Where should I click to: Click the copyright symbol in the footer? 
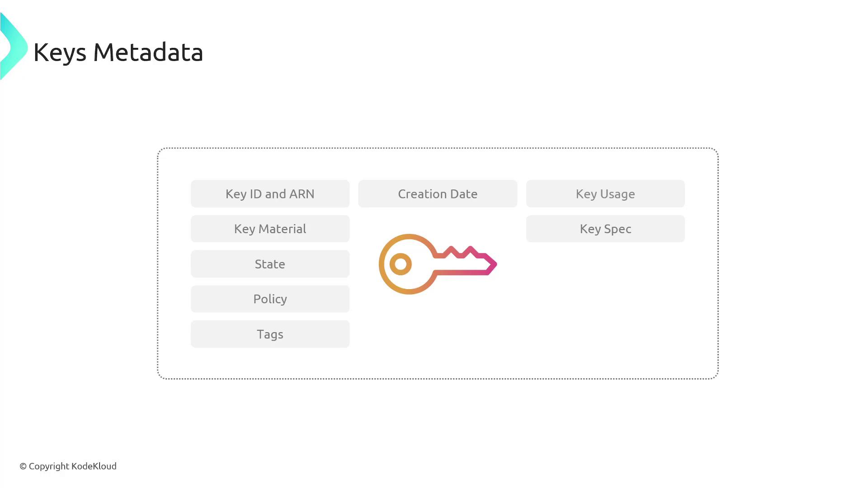23,466
